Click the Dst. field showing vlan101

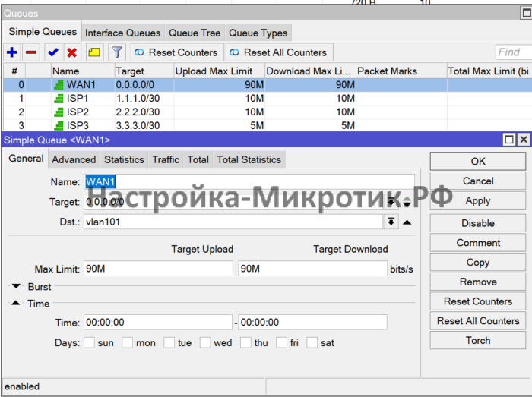(x=233, y=222)
